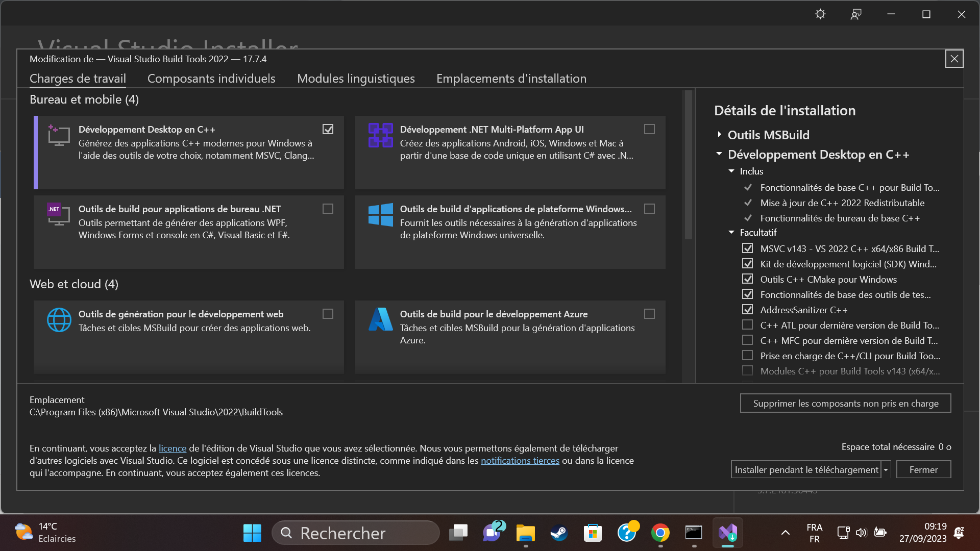Image resolution: width=980 pixels, height=551 pixels.
Task: Open the notifications bell icon
Action: click(x=959, y=533)
